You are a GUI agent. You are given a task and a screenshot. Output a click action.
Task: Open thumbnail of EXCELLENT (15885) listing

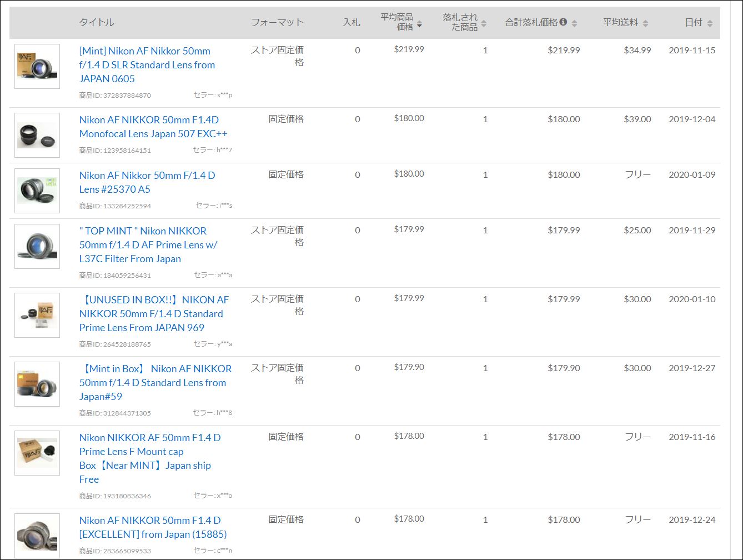37,536
